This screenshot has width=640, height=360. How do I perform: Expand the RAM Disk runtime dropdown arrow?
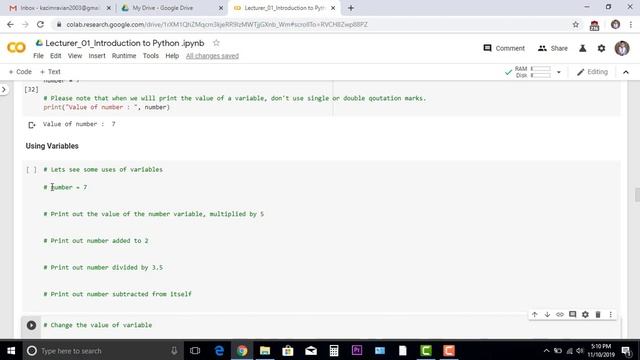pyautogui.click(x=559, y=72)
